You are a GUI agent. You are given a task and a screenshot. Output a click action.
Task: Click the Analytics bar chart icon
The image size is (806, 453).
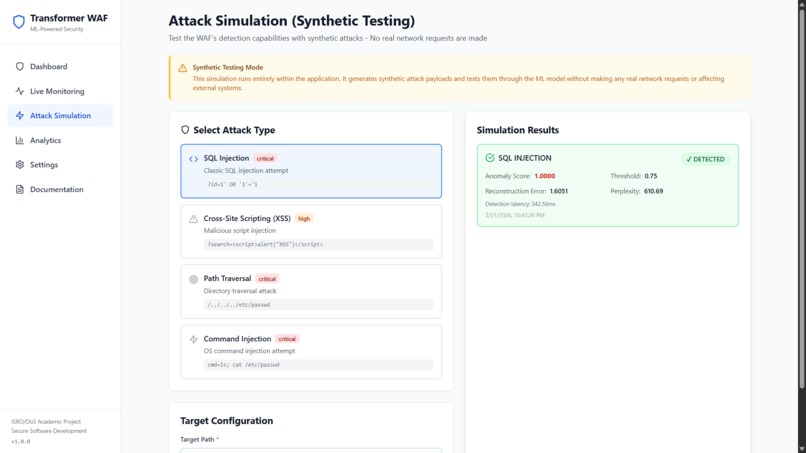tap(20, 140)
